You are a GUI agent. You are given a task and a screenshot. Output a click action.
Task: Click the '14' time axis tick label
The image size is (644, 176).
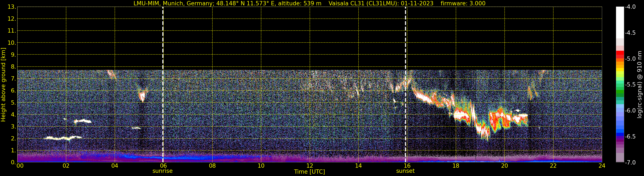point(358,166)
